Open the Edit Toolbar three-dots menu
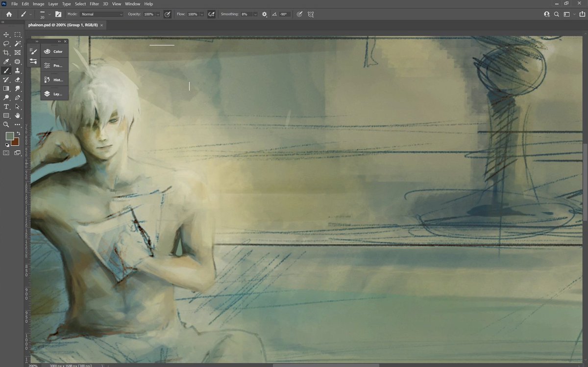Screen dimensions: 588x367 (x=18, y=125)
